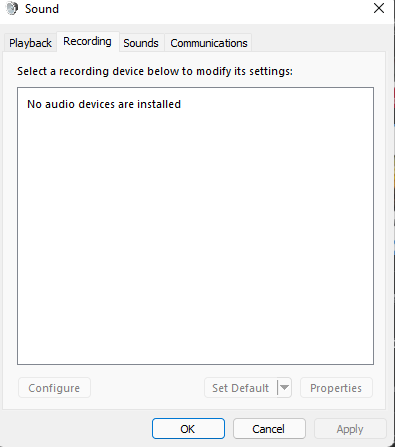This screenshot has width=395, height=447.
Task: Expand the Set Default dropdown arrow
Action: pyautogui.click(x=284, y=388)
